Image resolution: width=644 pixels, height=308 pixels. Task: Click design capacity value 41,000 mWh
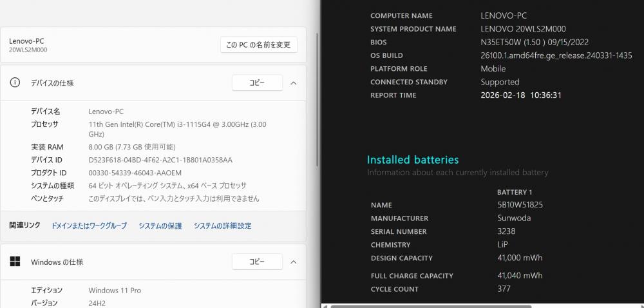[520, 258]
